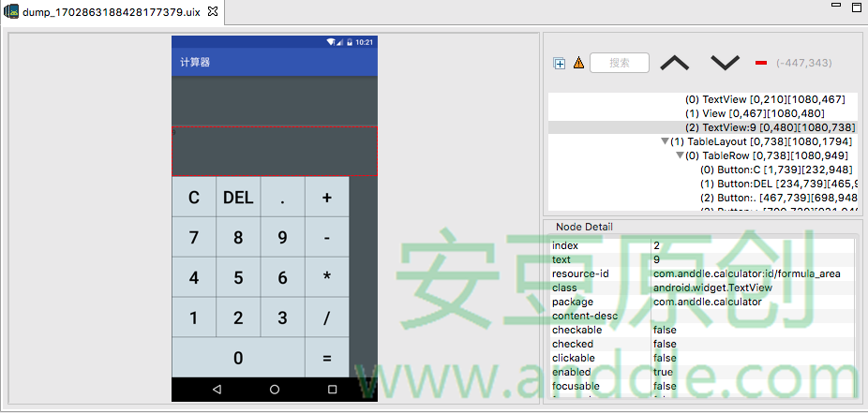Click the enabled value true

(x=663, y=372)
